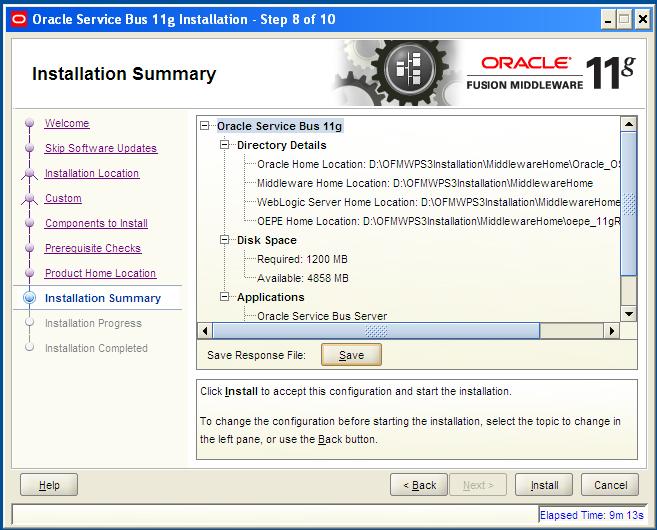Close the installer window

(x=642, y=19)
